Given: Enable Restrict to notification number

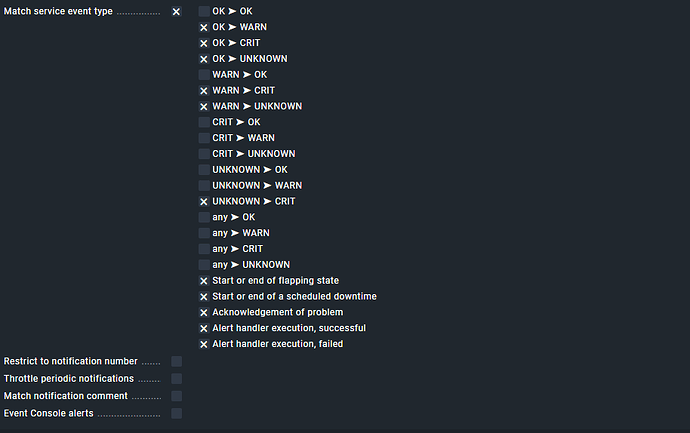Looking at the screenshot, I should click(176, 361).
